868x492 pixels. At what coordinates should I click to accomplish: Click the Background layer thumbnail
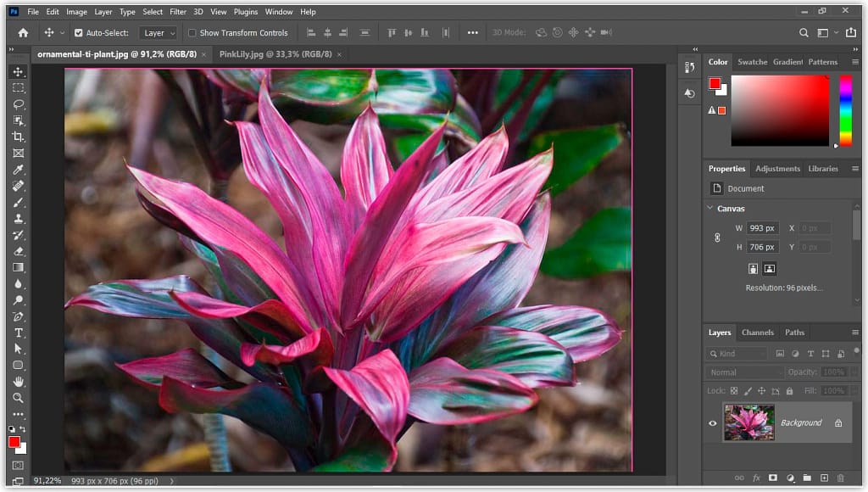749,422
